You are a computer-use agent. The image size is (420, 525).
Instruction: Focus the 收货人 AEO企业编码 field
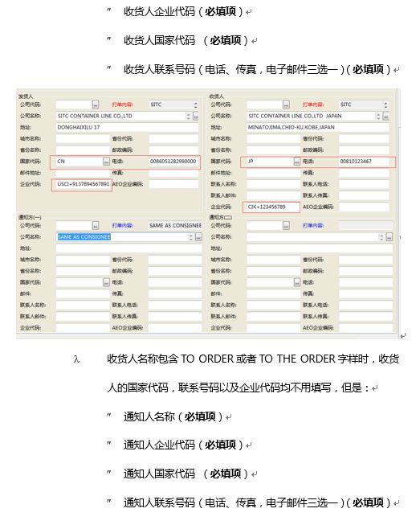364,207
